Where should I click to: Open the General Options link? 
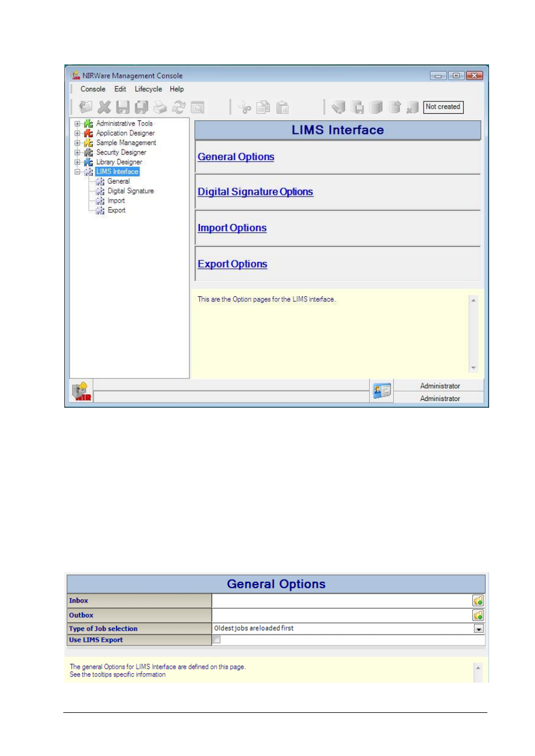pyautogui.click(x=236, y=157)
